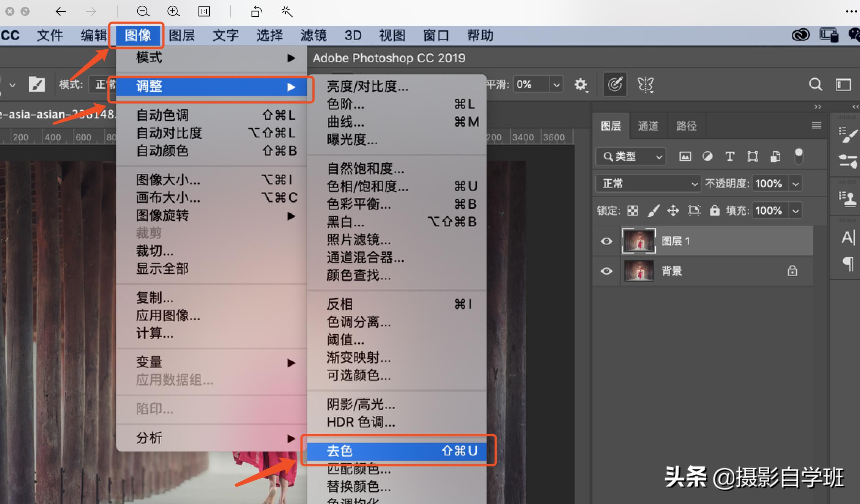Open the brush settings gear icon
This screenshot has width=860, height=504.
[581, 85]
